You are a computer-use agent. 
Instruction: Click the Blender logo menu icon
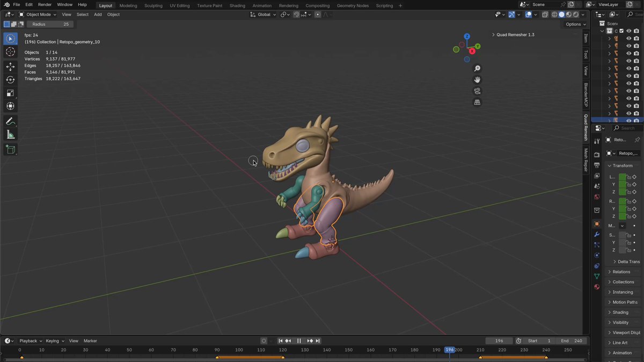[x=6, y=5]
